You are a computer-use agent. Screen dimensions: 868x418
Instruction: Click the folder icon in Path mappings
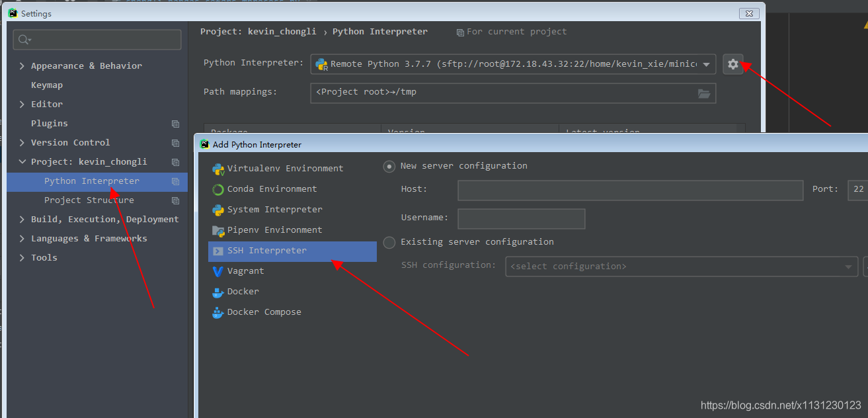point(704,93)
